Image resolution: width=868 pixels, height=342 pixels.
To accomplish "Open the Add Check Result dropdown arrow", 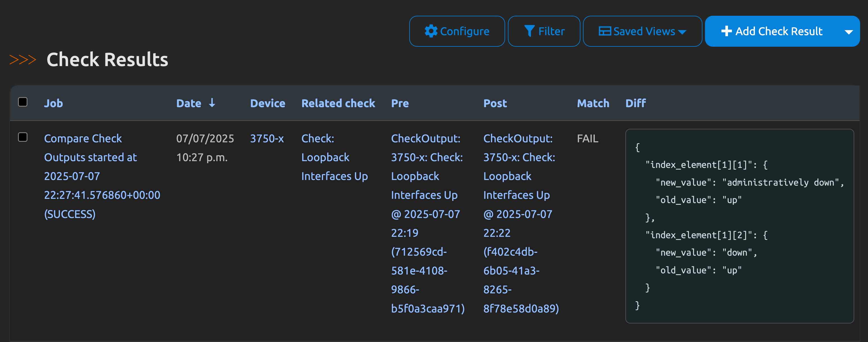I will [848, 32].
